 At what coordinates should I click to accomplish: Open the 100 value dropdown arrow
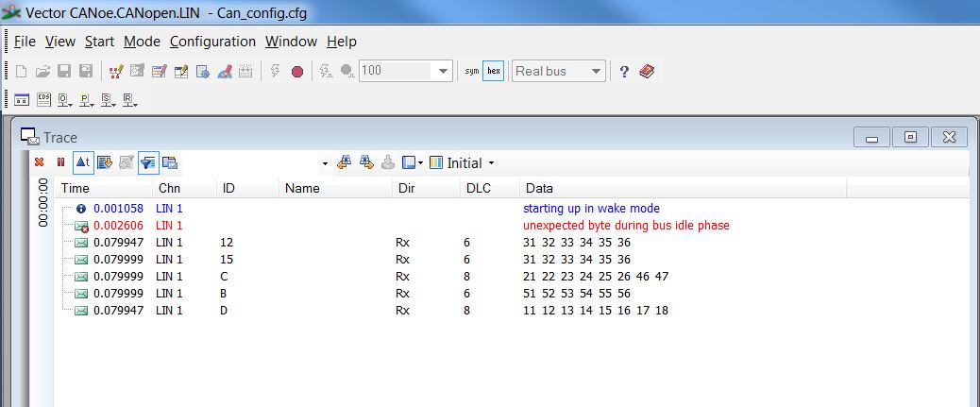point(443,71)
